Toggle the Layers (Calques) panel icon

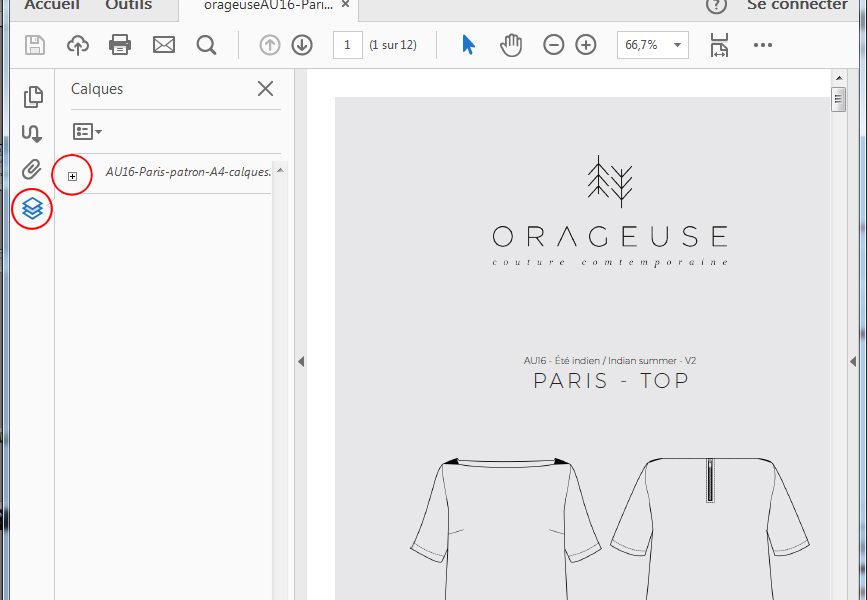[x=32, y=208]
